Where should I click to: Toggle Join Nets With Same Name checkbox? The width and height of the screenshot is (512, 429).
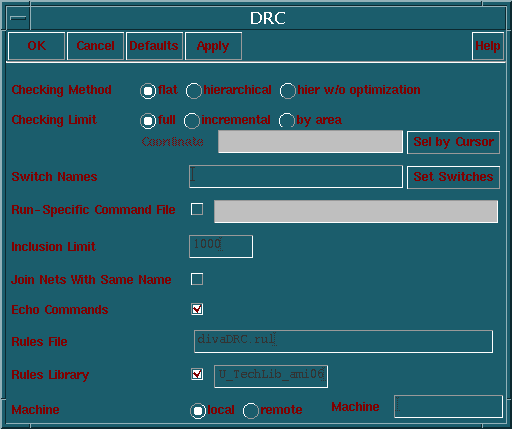tap(197, 279)
